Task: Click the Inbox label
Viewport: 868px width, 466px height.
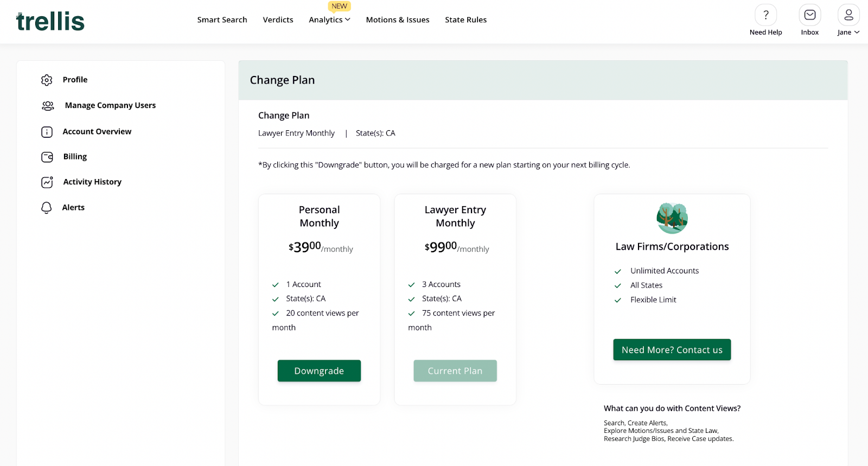Action: tap(809, 33)
